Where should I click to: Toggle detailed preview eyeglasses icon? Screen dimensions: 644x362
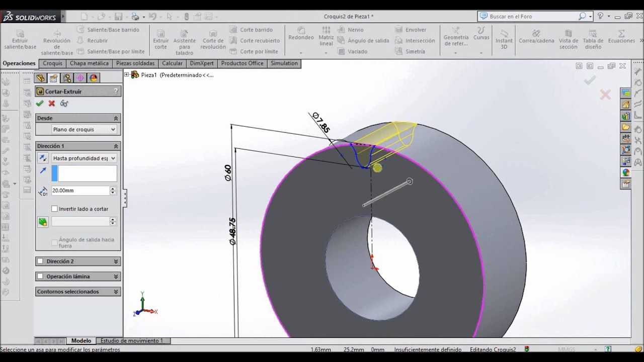(x=64, y=103)
